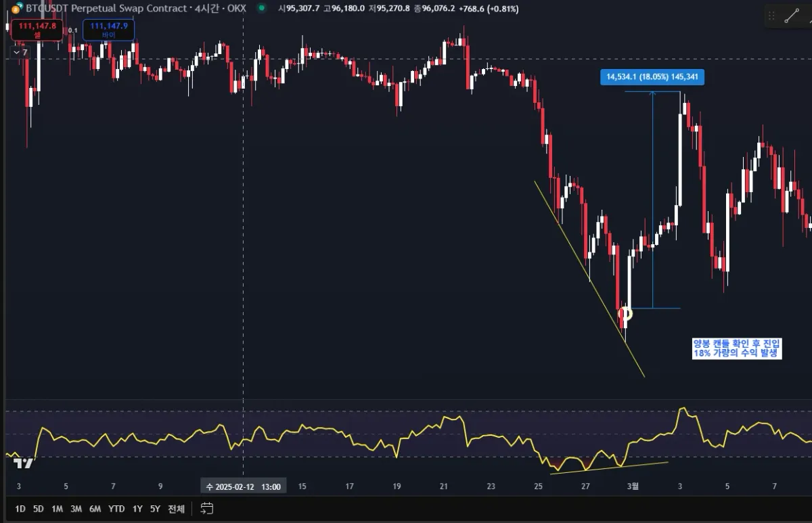
Task: Click the Bitcoin symbol logo icon
Action: coord(16,9)
